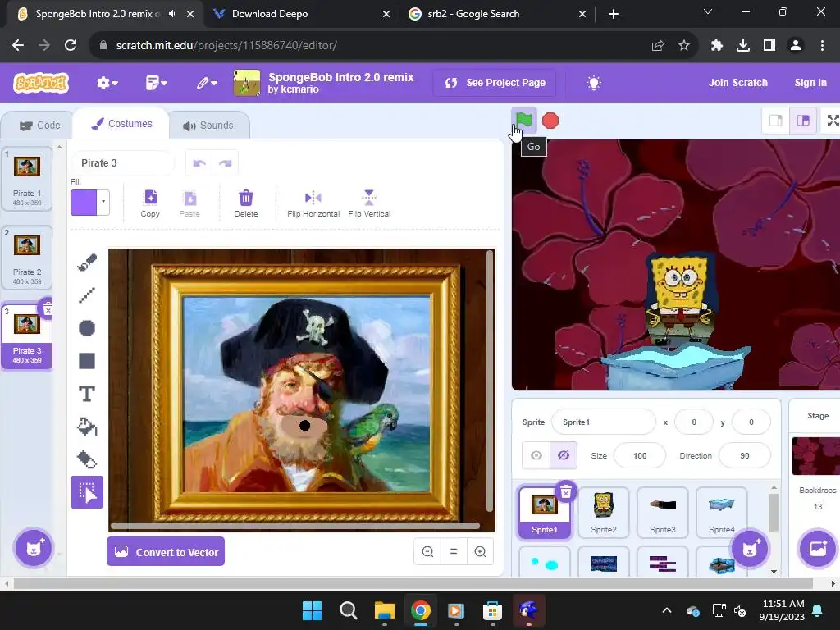This screenshot has width=840, height=630.
Task: Click the Scratch logo
Action: (x=41, y=83)
